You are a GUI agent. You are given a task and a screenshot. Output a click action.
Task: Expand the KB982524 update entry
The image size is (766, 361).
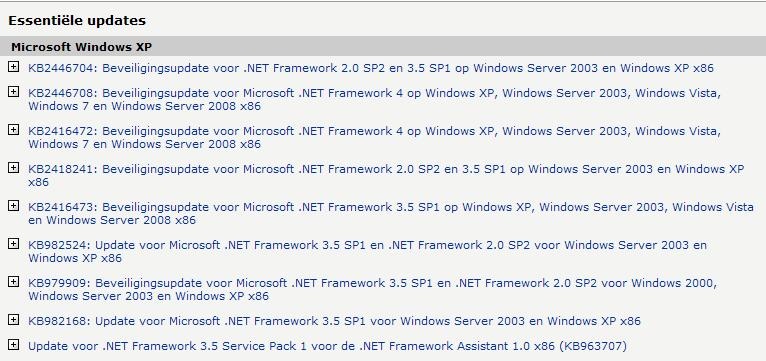14,243
